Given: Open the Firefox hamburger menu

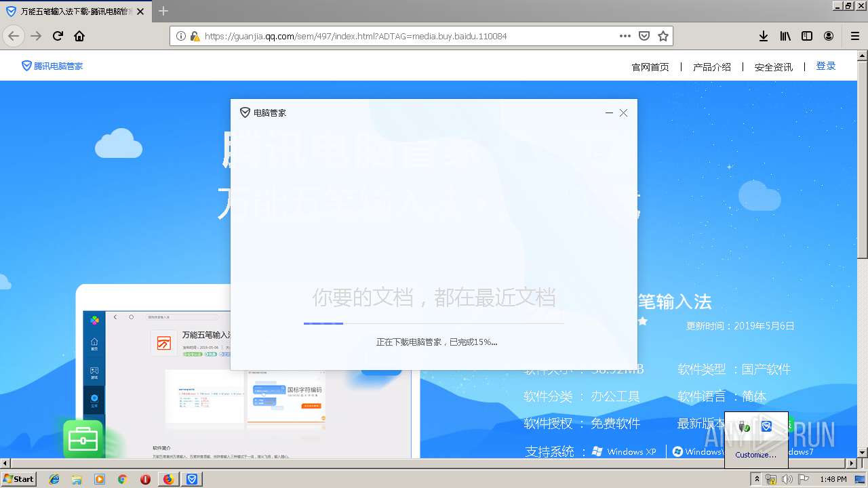Looking at the screenshot, I should 855,36.
